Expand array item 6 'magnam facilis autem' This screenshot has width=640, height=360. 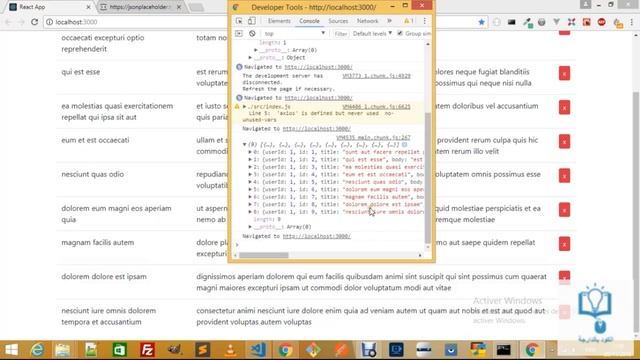point(250,197)
